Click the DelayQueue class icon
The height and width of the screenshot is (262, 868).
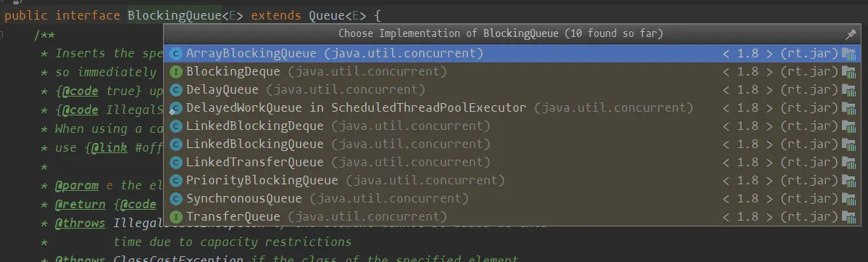176,90
